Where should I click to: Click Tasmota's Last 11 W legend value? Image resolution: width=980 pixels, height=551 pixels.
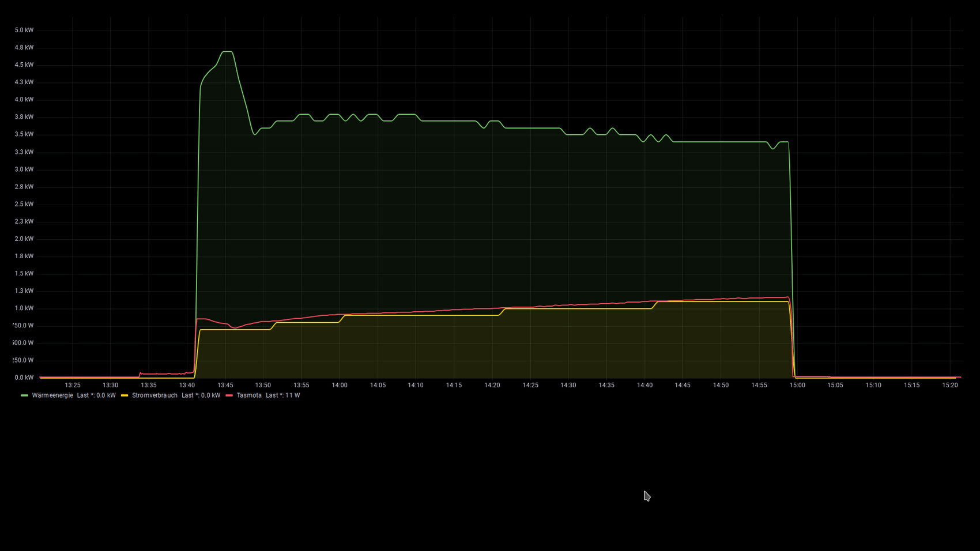tap(282, 395)
